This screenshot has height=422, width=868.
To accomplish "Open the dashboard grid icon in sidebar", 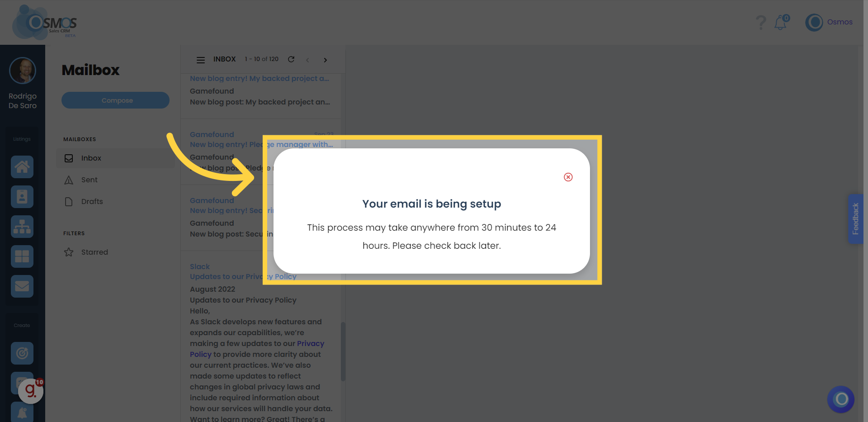I will pyautogui.click(x=22, y=256).
